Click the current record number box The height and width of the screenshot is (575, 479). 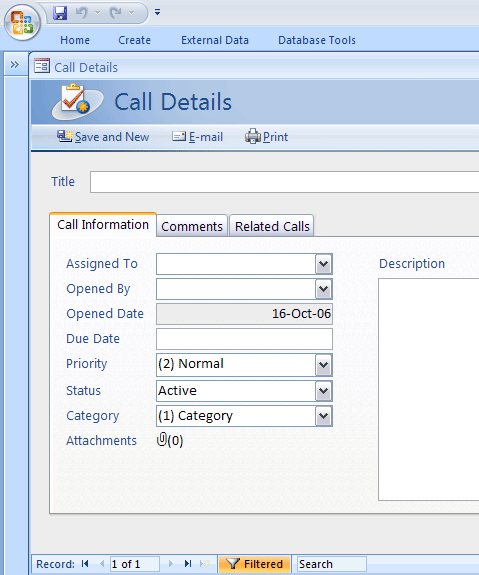pos(135,564)
